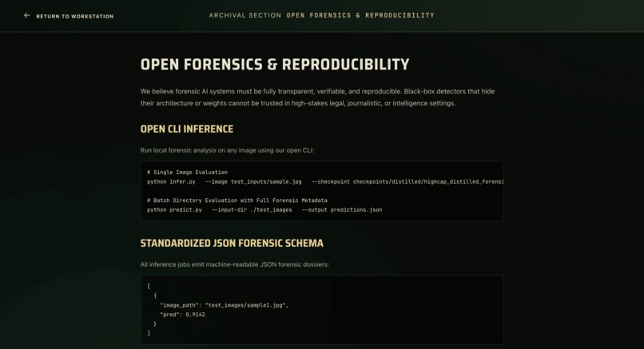Click the 'All inference jobs emit' sentence
Screen dimensions: 644x349
click(x=235, y=264)
